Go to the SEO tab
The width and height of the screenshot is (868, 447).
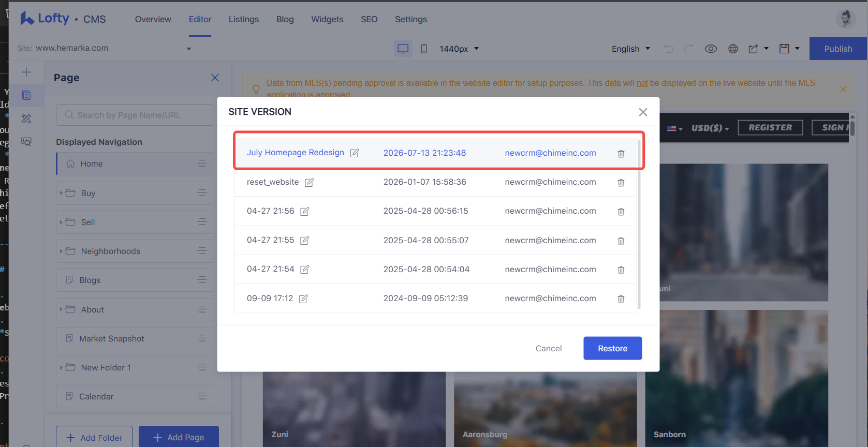369,19
